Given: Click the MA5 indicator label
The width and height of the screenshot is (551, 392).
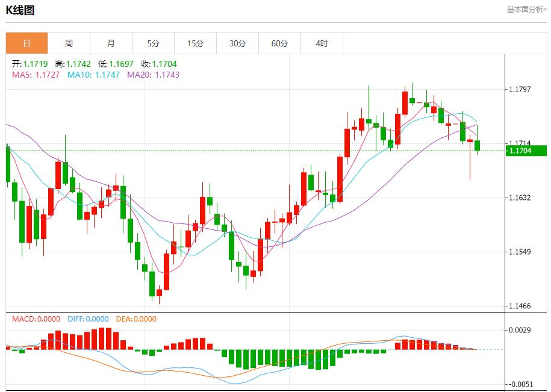Looking at the screenshot, I should [36, 75].
